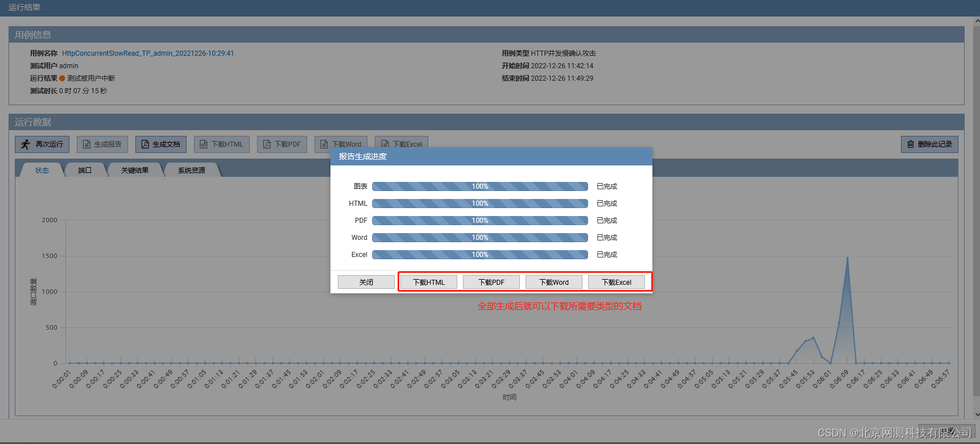Click the running-man icon on 再次运行

coord(26,144)
